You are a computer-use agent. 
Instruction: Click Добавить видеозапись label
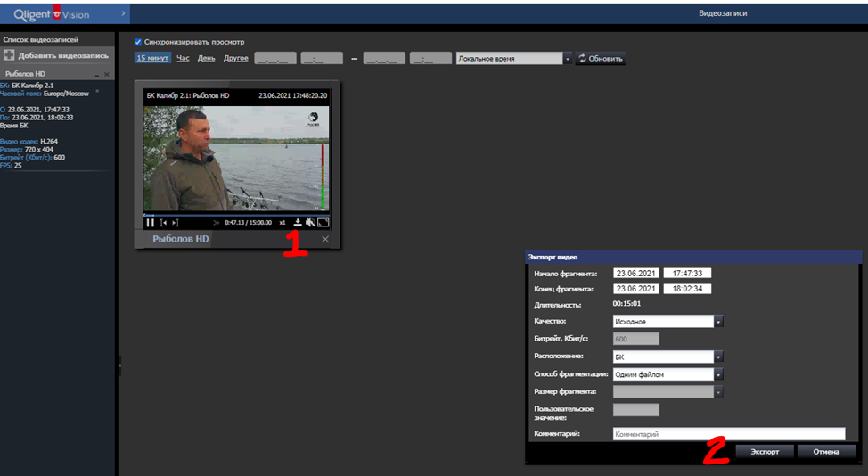click(x=63, y=56)
